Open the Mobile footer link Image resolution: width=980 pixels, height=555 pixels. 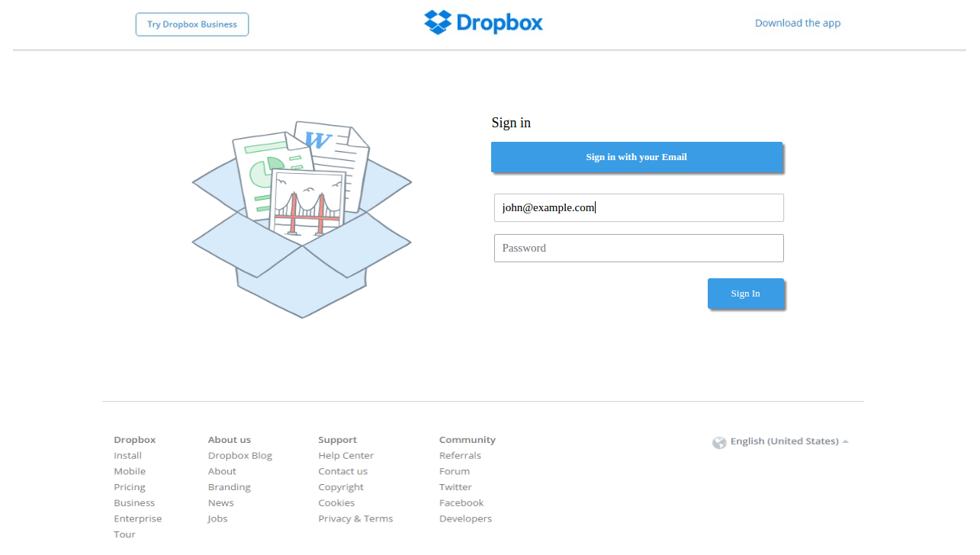tap(130, 471)
